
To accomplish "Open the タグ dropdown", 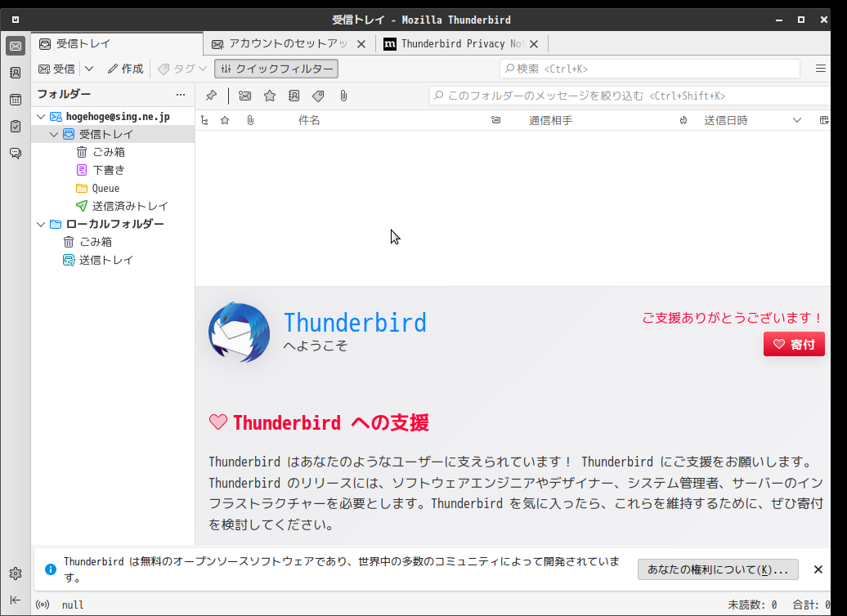I will (x=182, y=69).
